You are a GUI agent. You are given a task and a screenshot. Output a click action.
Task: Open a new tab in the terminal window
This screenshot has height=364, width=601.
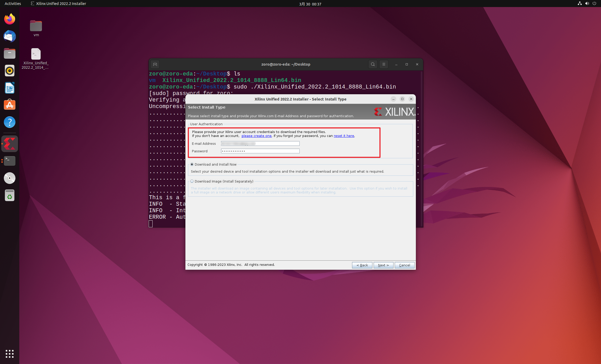pos(155,64)
